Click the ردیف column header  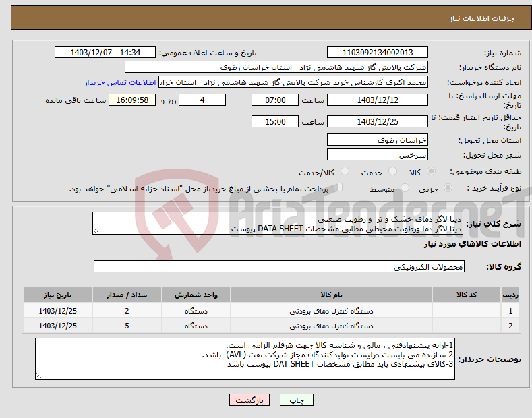(x=510, y=295)
